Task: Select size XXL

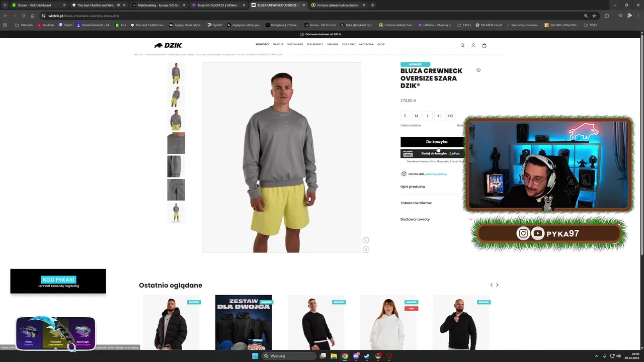Action: (x=450, y=116)
